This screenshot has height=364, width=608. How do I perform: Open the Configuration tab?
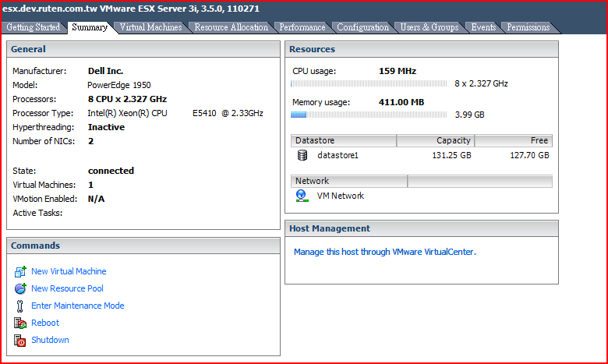363,27
